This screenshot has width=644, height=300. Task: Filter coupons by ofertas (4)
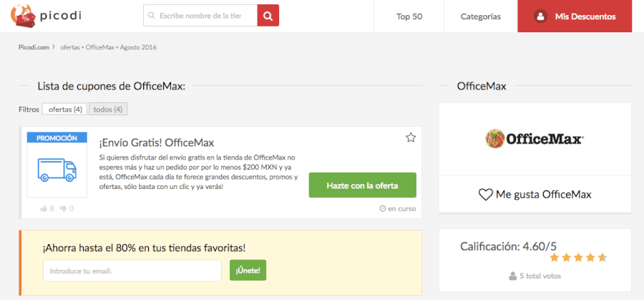point(65,110)
